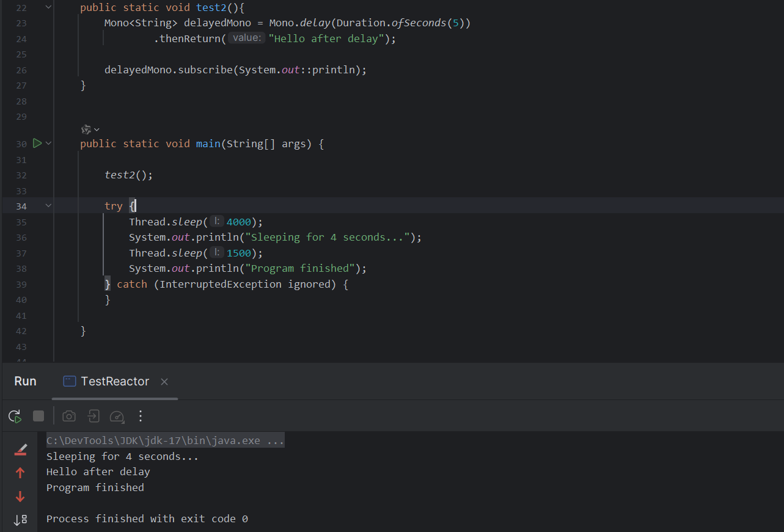Select the TestReactor run tab

click(x=115, y=381)
